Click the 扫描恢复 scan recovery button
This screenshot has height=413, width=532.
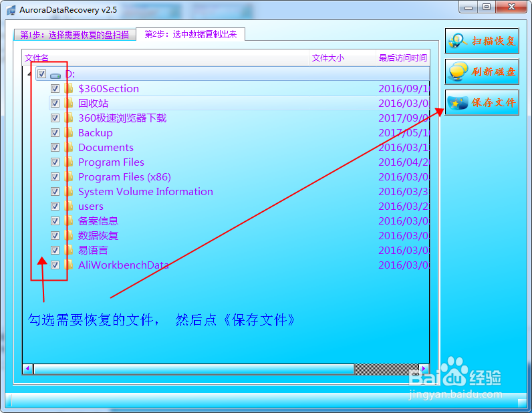[482, 41]
